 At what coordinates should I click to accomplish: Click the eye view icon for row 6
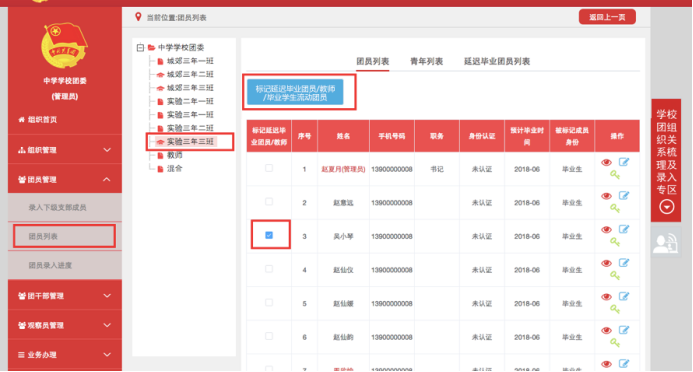point(606,330)
